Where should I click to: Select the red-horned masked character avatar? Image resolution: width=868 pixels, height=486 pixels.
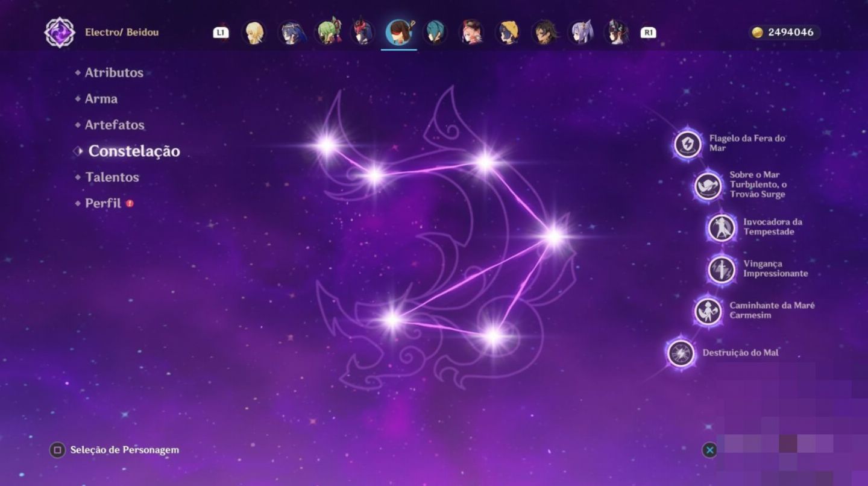tap(363, 33)
